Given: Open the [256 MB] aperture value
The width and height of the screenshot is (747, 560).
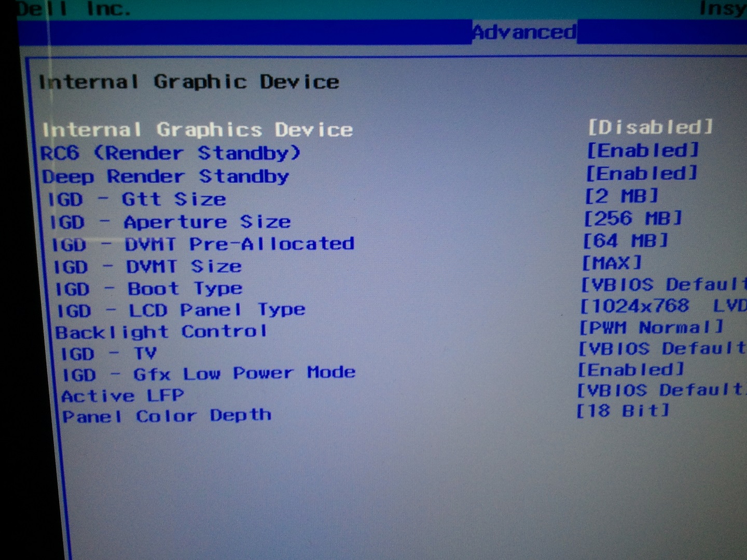Looking at the screenshot, I should (632, 218).
